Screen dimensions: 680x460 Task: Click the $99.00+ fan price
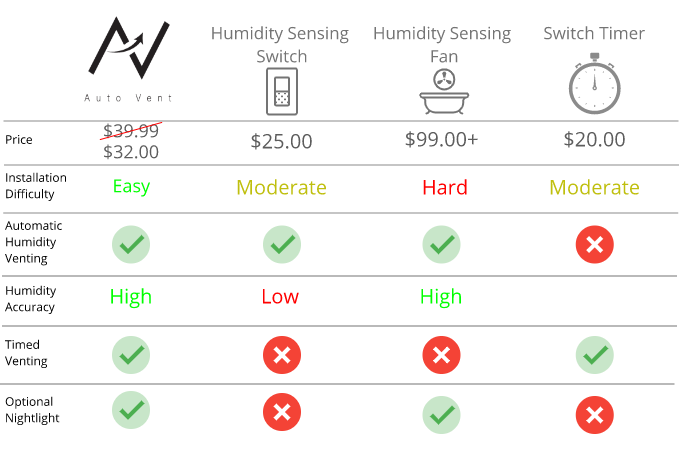click(441, 140)
